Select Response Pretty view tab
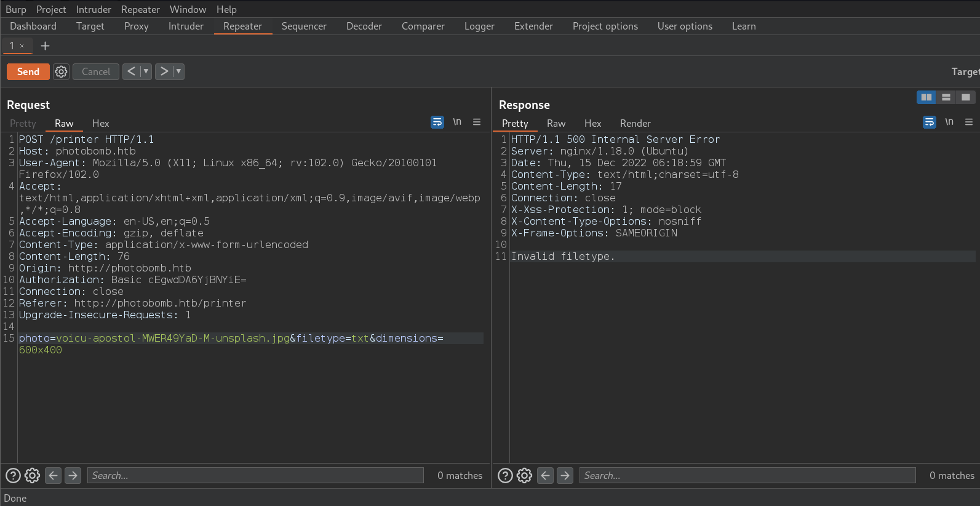Viewport: 980px width, 506px height. coord(515,123)
